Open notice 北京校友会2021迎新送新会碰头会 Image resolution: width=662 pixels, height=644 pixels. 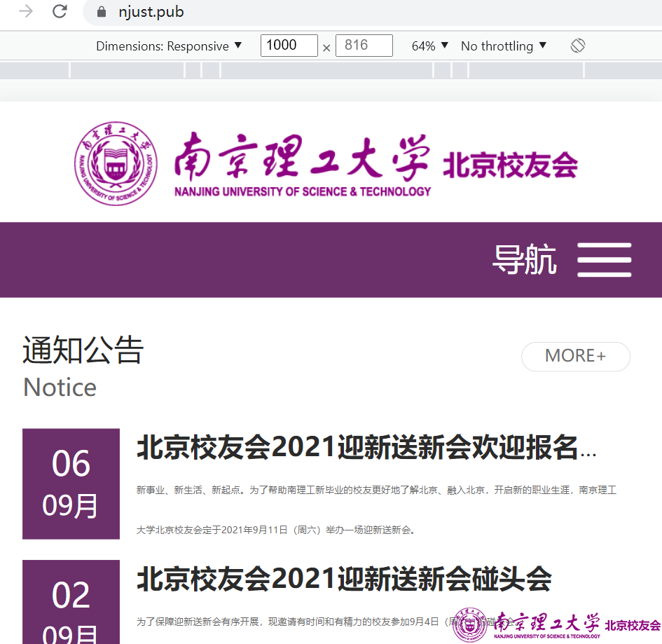click(344, 579)
